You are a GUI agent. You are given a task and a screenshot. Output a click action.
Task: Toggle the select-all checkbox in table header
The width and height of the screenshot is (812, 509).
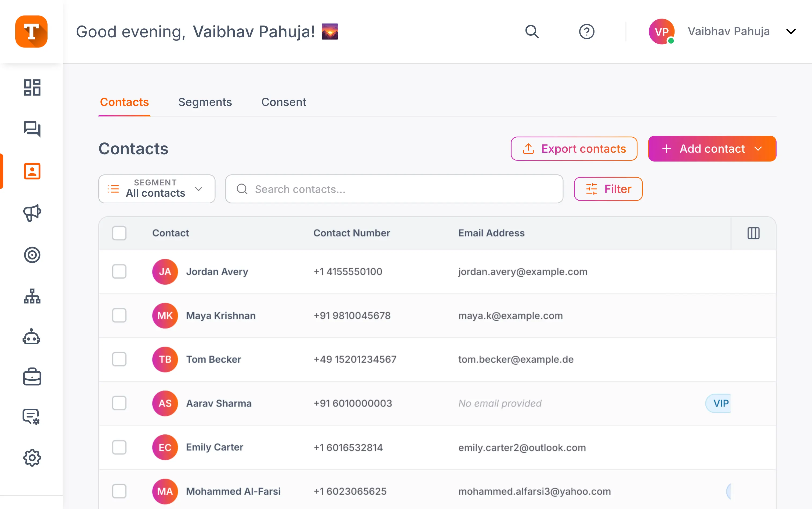119,233
